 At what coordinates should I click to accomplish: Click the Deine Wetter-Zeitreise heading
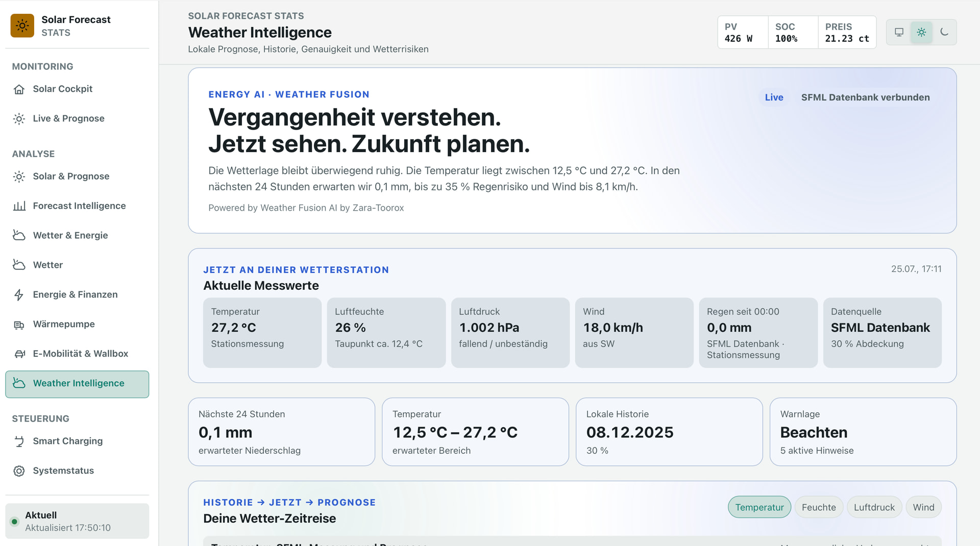click(269, 518)
